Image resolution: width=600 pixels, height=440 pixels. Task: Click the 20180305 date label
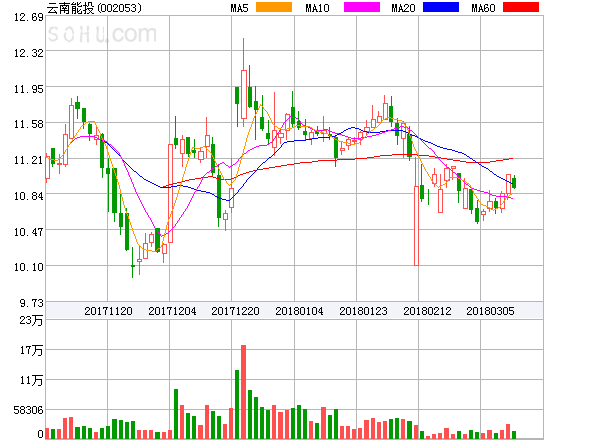click(x=490, y=311)
